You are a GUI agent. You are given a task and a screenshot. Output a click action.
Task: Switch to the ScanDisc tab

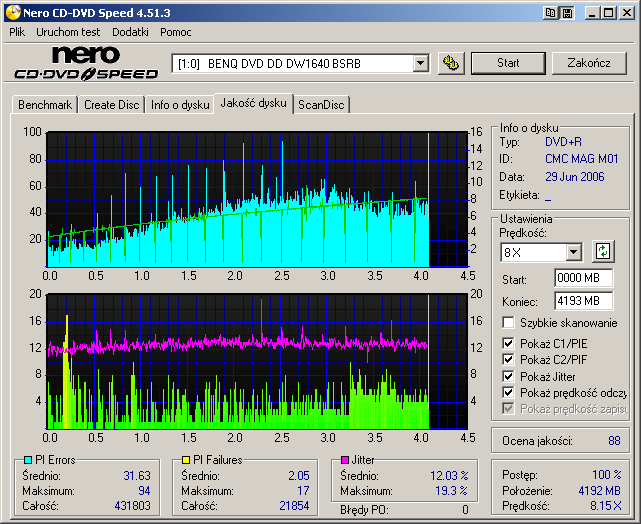pos(321,105)
